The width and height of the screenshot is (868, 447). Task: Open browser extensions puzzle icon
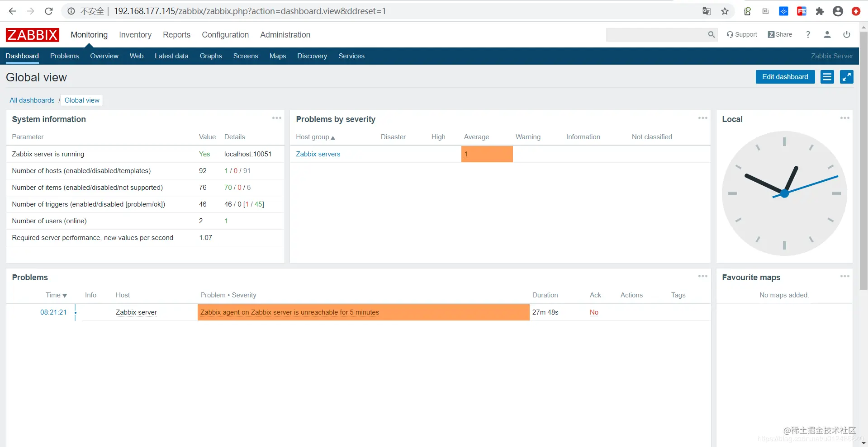(x=820, y=11)
